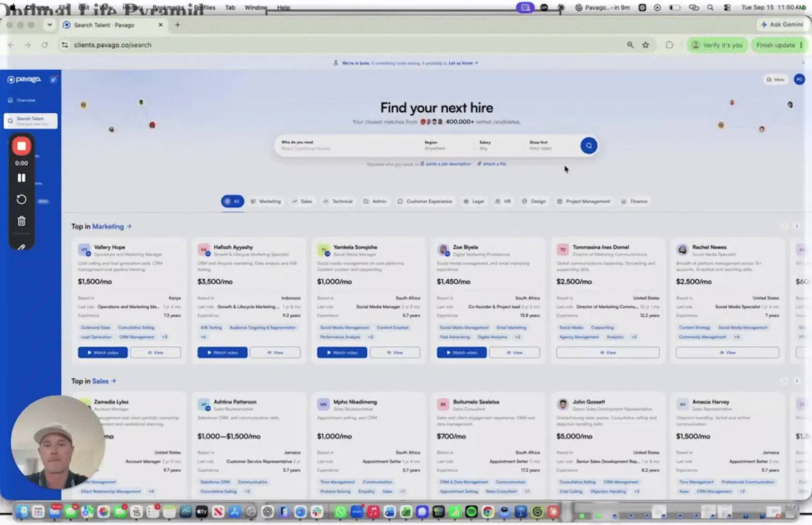Screen dimensions: 812x525
Task: Open the Show first dropdown
Action: click(551, 146)
